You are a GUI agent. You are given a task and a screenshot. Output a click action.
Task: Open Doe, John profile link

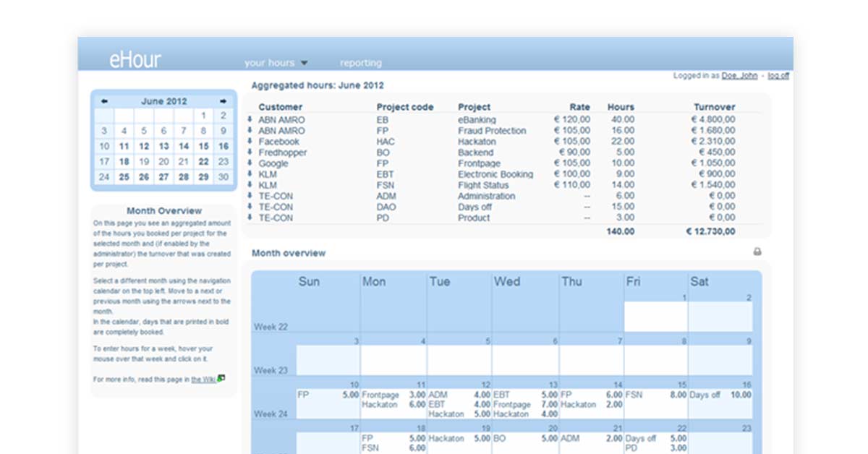click(739, 75)
